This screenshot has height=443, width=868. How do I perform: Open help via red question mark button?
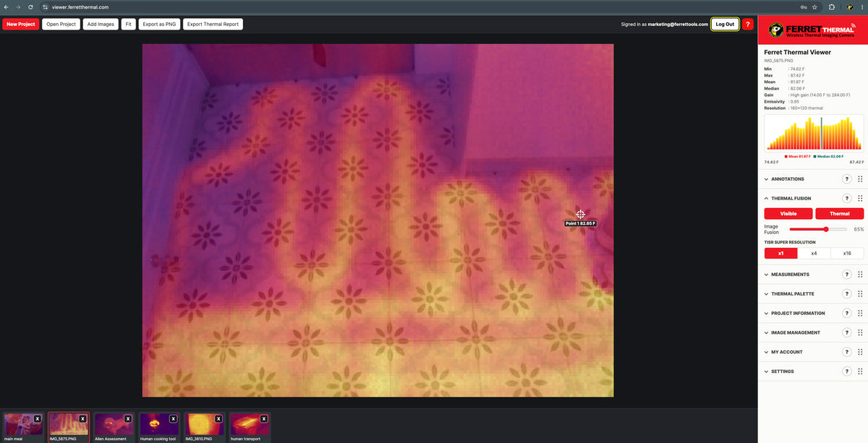(748, 24)
